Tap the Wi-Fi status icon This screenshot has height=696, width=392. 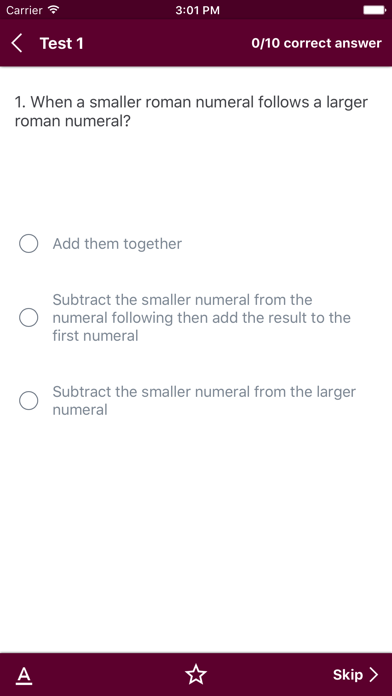tap(54, 10)
